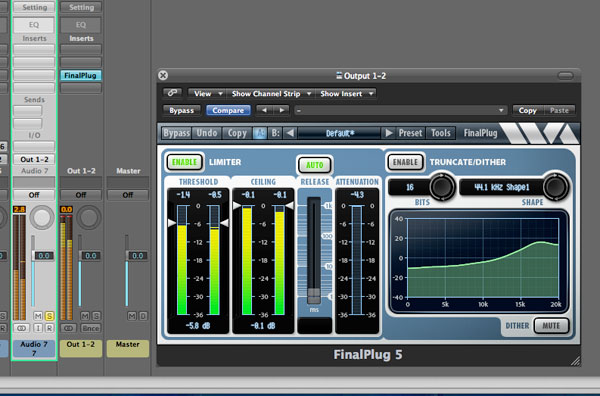
Task: Open the Show Insert dropdown
Action: coord(346,93)
